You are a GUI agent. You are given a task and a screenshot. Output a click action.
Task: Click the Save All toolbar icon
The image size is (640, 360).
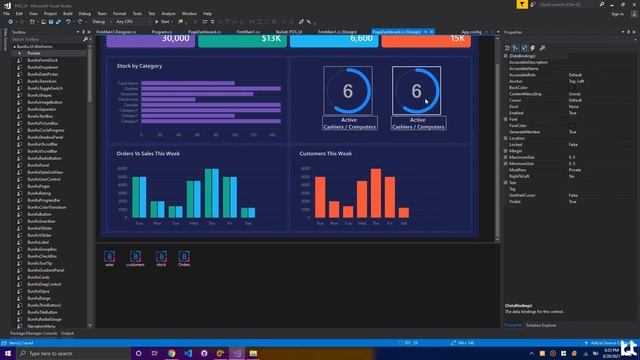58,22
